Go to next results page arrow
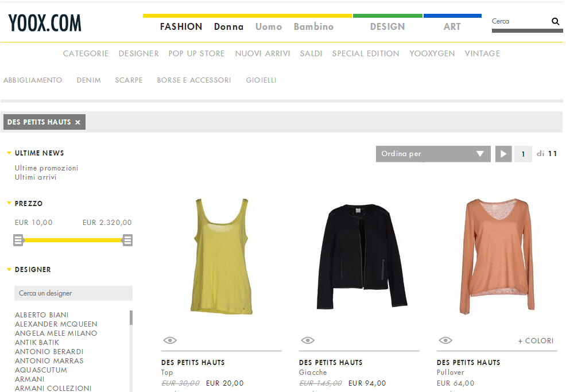Image resolution: width=566 pixels, height=392 pixels. (503, 154)
